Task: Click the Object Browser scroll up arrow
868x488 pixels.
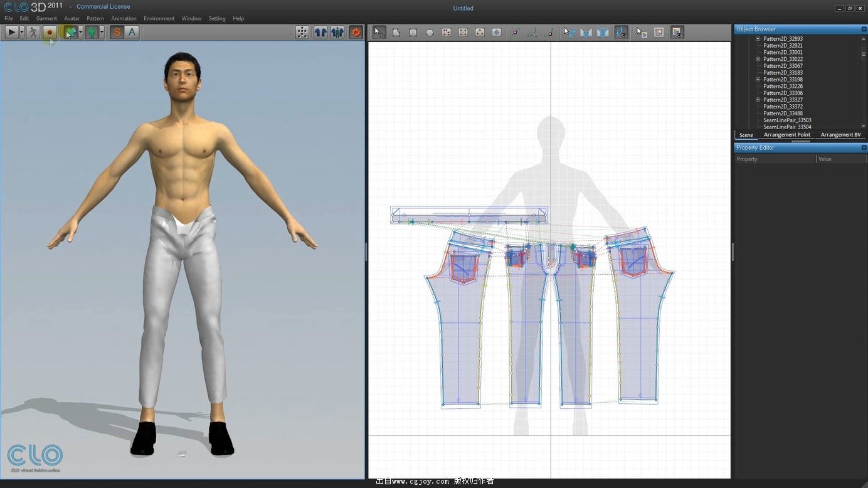Action: tap(864, 38)
